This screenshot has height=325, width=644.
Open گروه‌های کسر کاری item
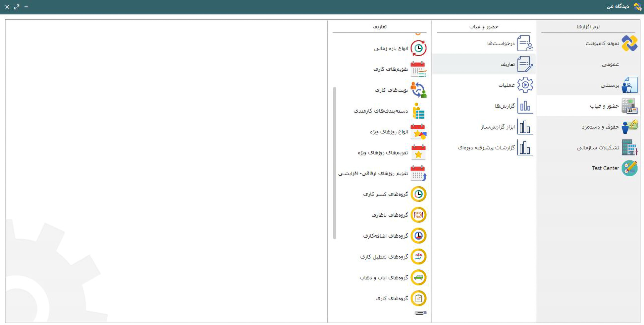coord(385,194)
